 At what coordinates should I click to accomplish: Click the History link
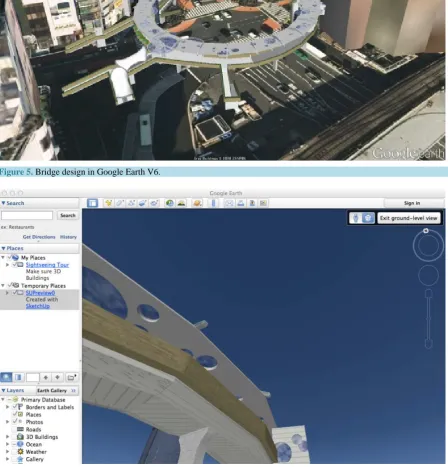point(68,237)
